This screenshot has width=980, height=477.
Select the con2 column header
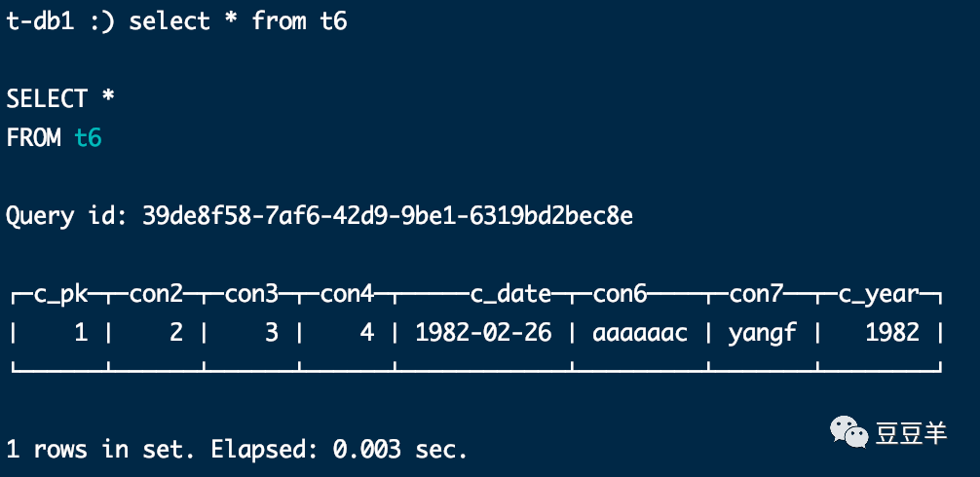tap(156, 293)
